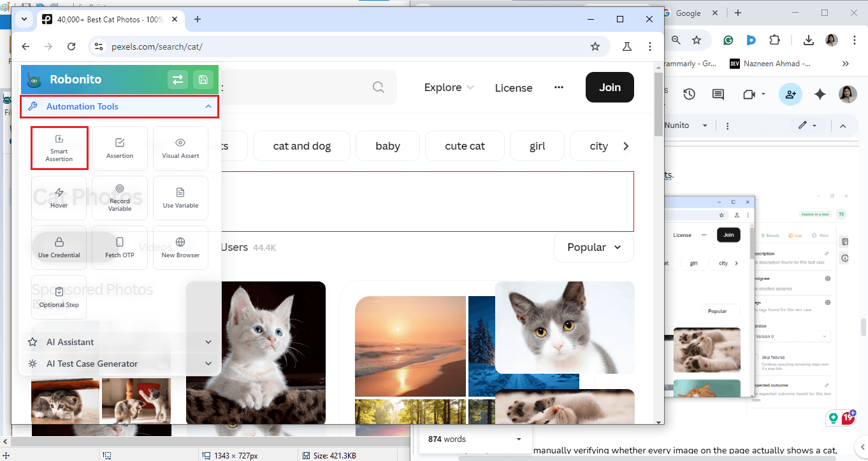Viewport: 868px width, 461px height.
Task: Expand the AI Assistant section
Action: pos(120,342)
